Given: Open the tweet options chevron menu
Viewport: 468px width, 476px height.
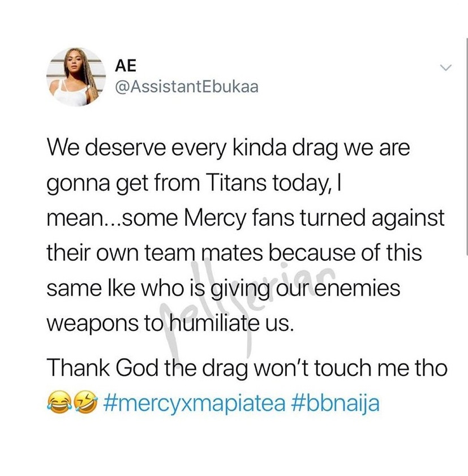Looking at the screenshot, I should click(446, 67).
